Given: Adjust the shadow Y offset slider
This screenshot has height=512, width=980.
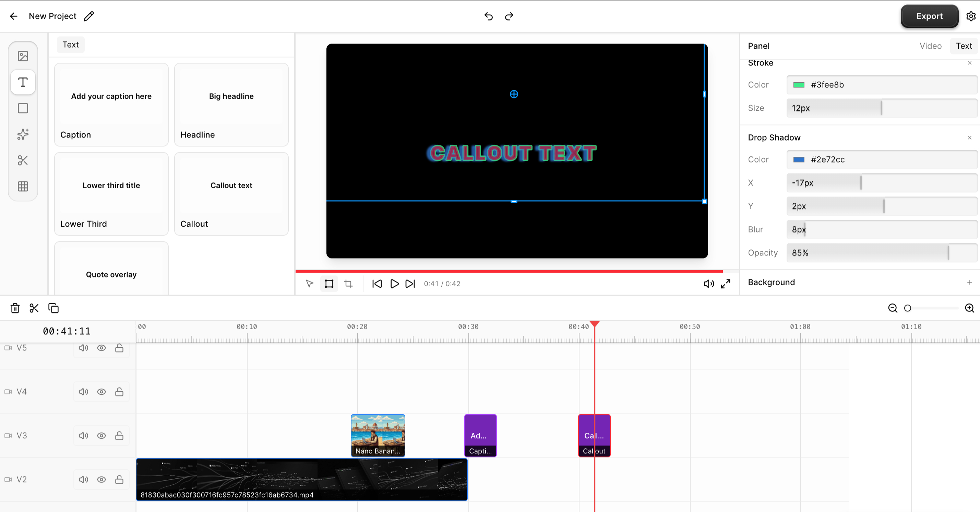Looking at the screenshot, I should (882, 206).
